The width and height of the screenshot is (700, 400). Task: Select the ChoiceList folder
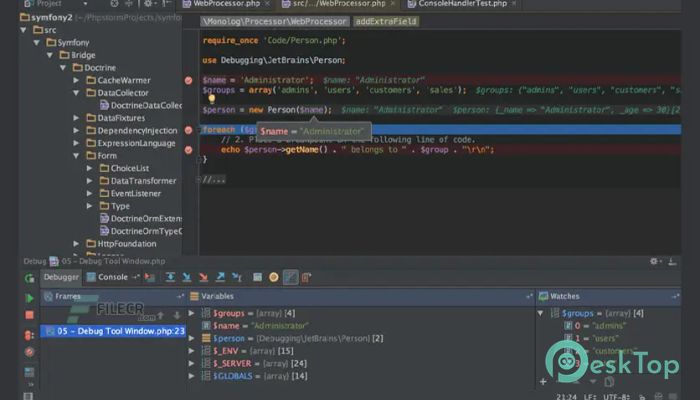[x=124, y=168]
